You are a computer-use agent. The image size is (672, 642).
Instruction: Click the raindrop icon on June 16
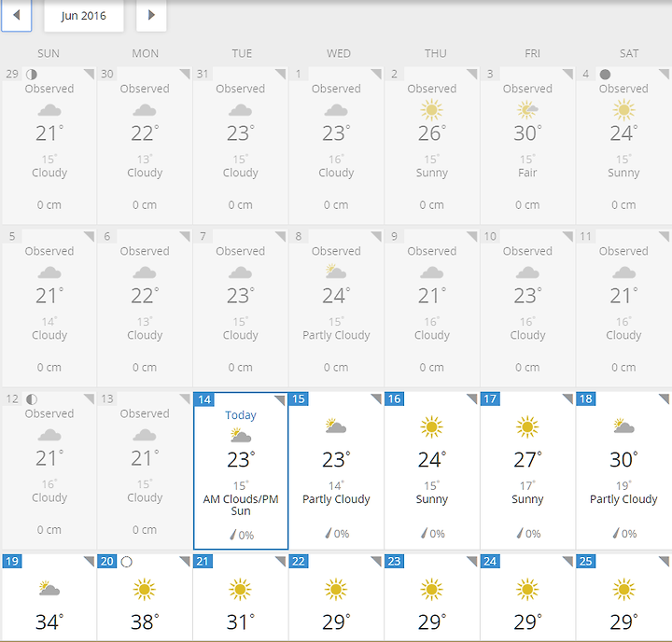click(x=424, y=533)
